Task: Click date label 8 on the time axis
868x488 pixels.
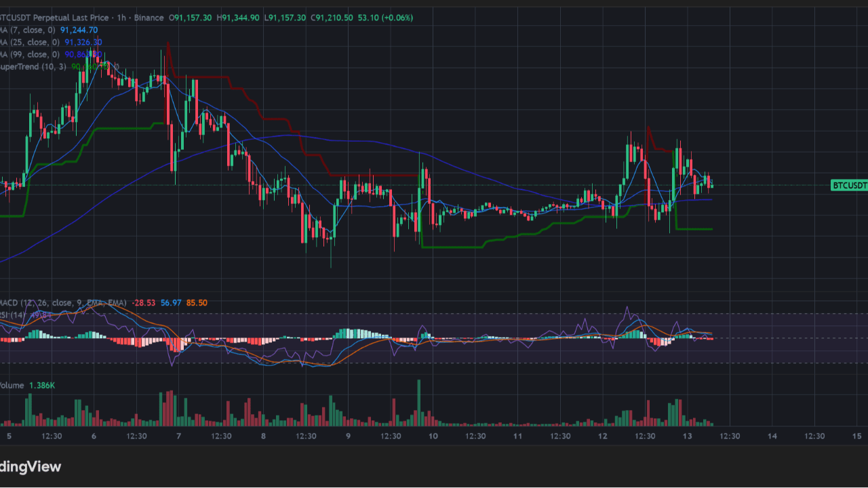Action: pos(263,436)
